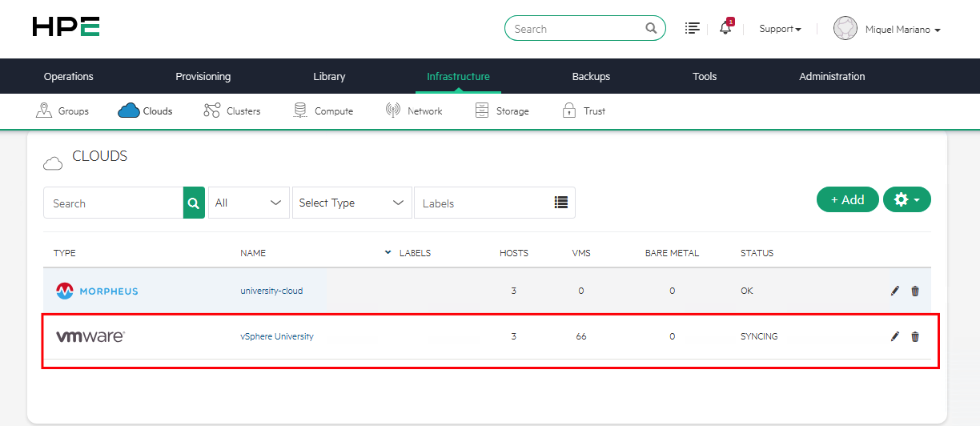This screenshot has width=980, height=426.
Task: Go to the Tools menu
Action: pyautogui.click(x=705, y=77)
